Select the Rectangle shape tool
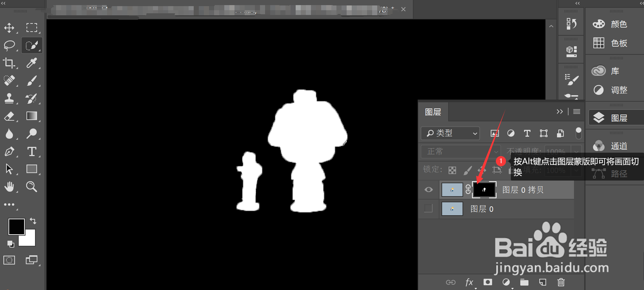644x290 pixels. [32, 169]
